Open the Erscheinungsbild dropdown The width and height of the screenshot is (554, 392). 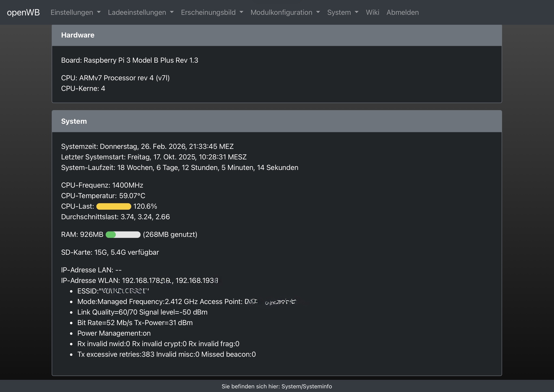(x=208, y=12)
